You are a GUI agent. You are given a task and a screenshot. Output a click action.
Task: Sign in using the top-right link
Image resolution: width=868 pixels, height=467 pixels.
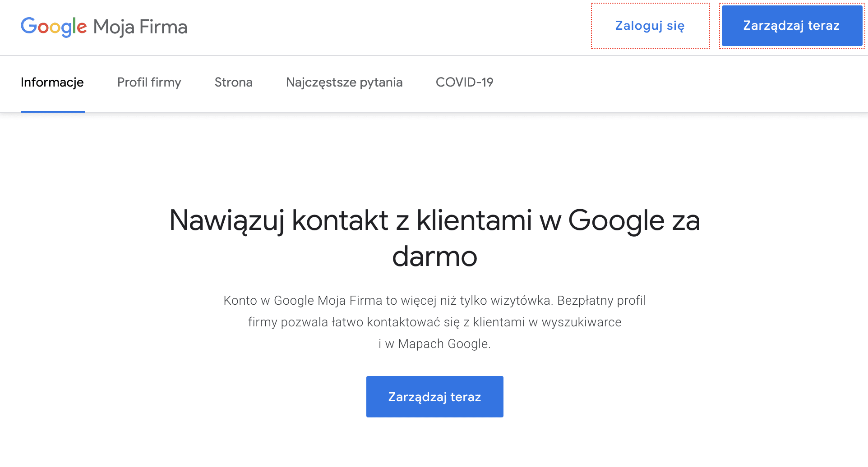[x=649, y=26]
